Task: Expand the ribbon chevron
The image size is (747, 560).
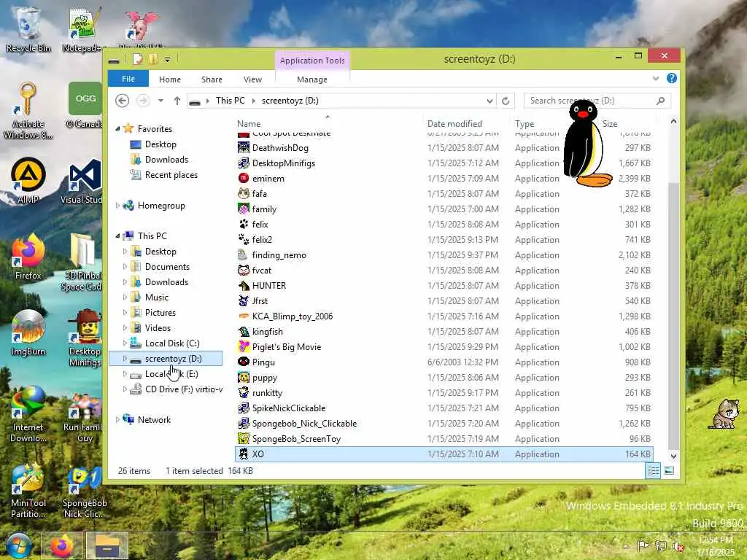Action: pos(656,78)
